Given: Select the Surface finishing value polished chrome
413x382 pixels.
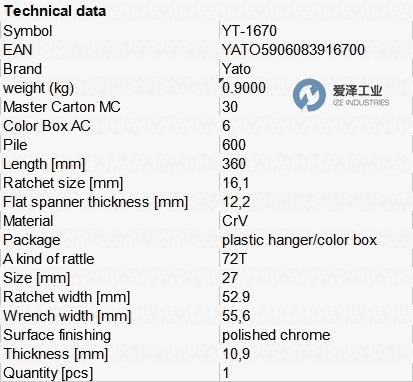Looking at the screenshot, I should point(276,335).
